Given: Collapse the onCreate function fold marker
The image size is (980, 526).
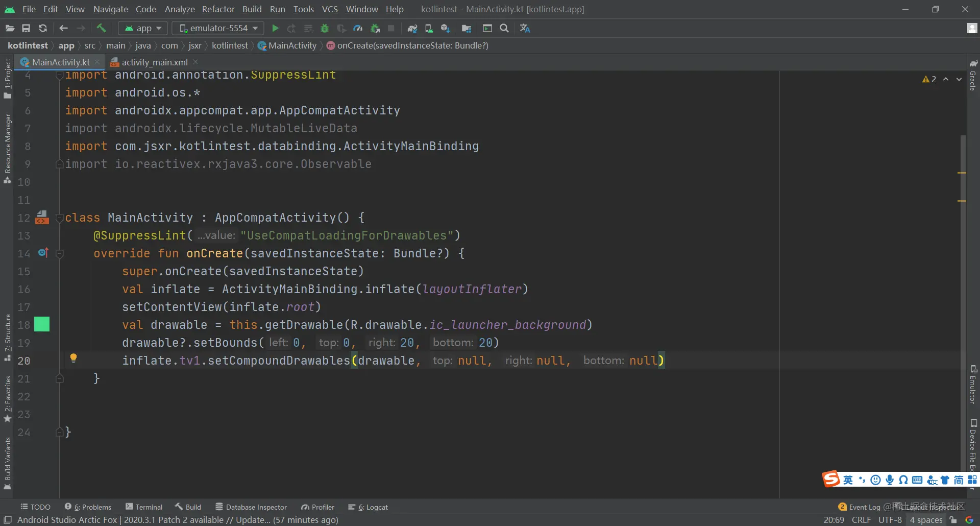Looking at the screenshot, I should coord(59,253).
